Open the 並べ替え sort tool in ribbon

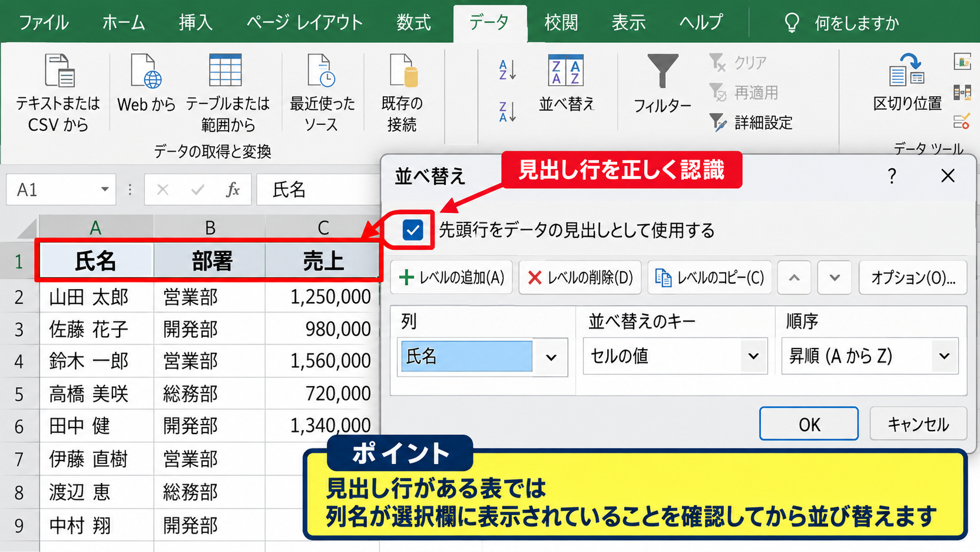[566, 83]
